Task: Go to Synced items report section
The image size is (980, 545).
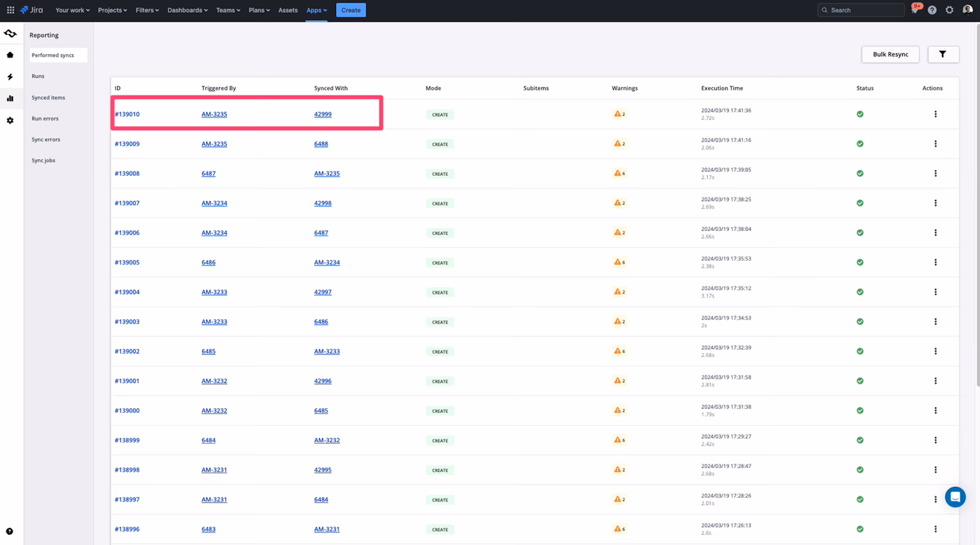Action: pyautogui.click(x=48, y=98)
